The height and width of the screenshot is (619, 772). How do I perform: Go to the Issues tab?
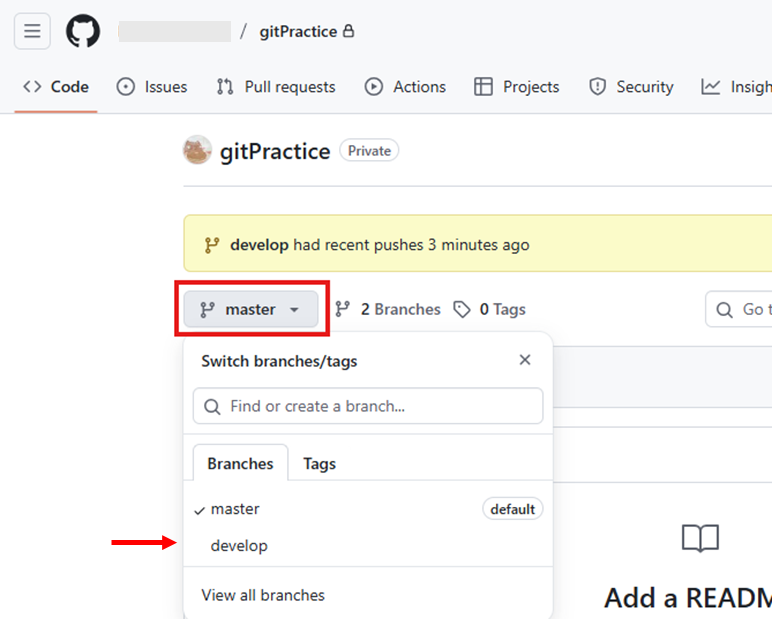click(152, 87)
